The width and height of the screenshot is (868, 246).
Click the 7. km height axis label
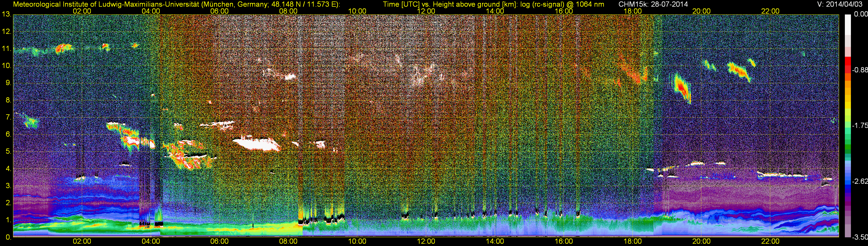coord(8,117)
